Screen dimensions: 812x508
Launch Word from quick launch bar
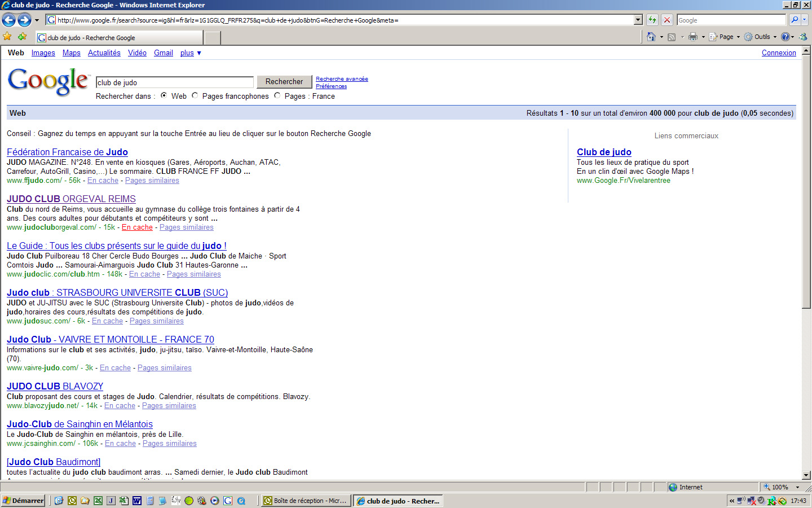click(x=137, y=501)
